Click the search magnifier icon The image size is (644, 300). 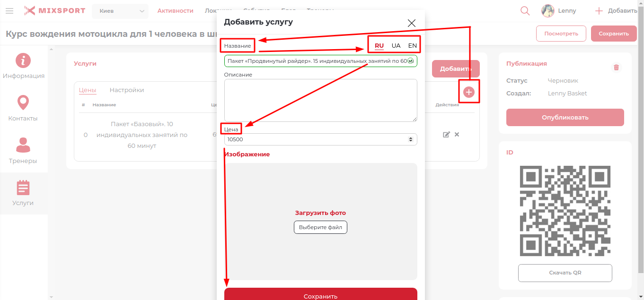pyautogui.click(x=525, y=11)
